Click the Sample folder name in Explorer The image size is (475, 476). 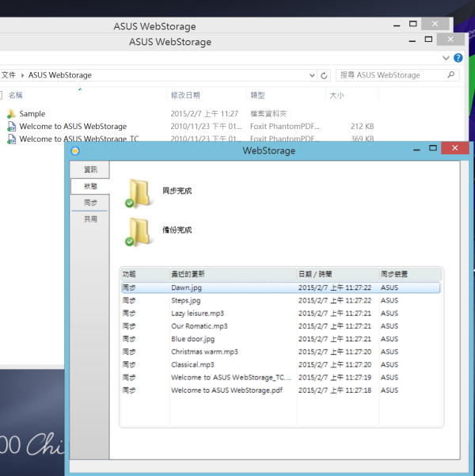(32, 114)
